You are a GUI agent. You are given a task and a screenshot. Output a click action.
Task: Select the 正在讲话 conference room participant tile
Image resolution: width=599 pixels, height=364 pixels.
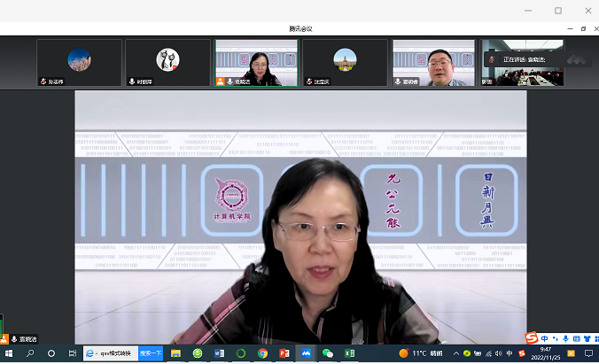[522, 62]
